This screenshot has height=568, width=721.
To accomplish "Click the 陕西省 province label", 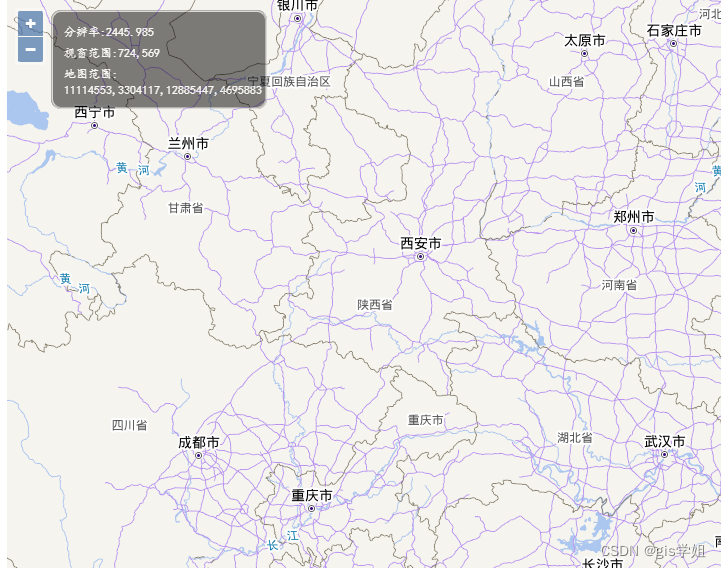I will coord(375,304).
